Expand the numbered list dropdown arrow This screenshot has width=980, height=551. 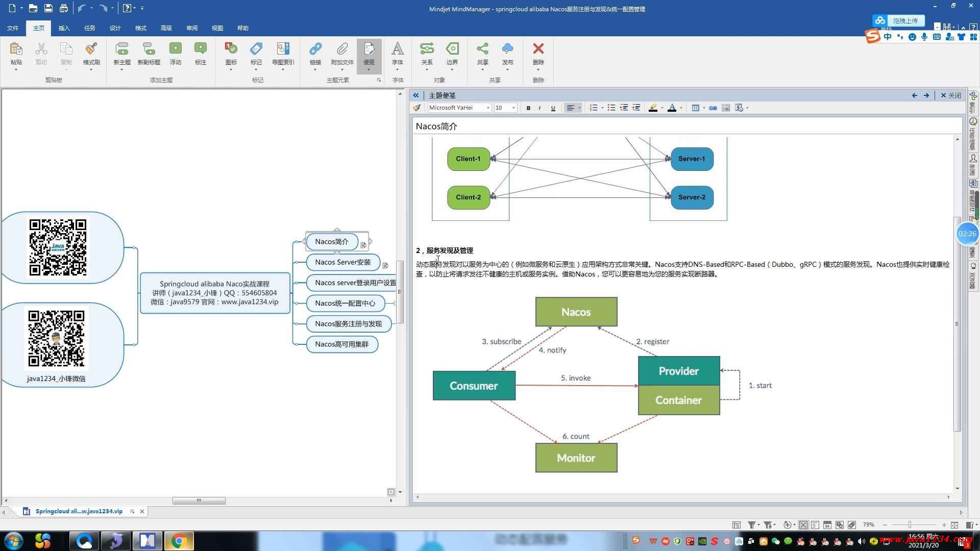pos(602,108)
